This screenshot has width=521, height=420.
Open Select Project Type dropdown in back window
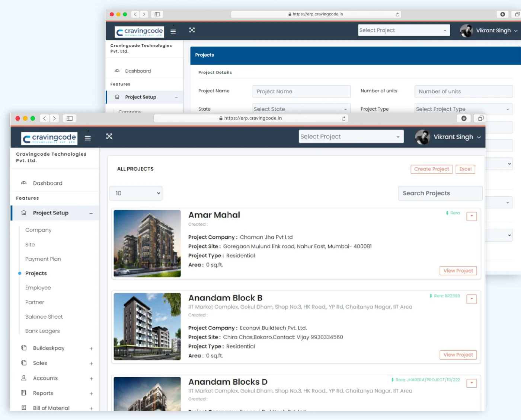[x=464, y=109]
